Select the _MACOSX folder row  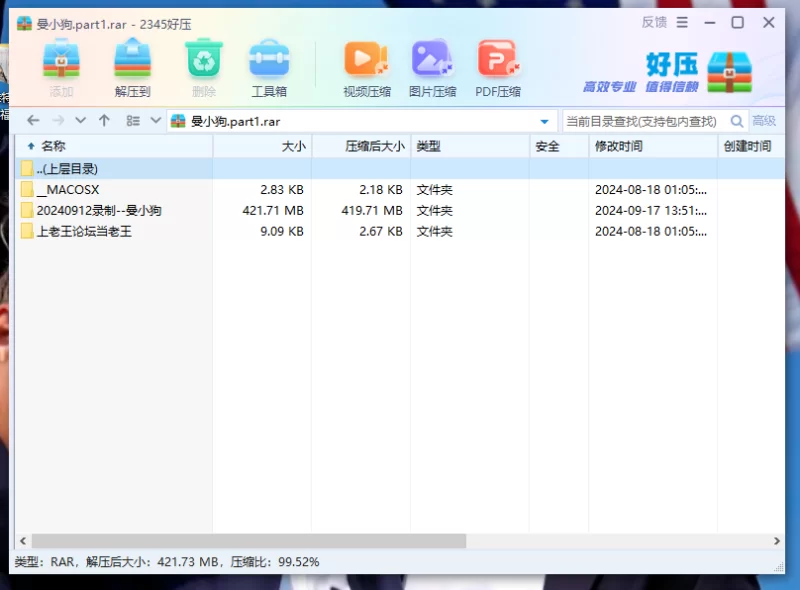coord(400,189)
